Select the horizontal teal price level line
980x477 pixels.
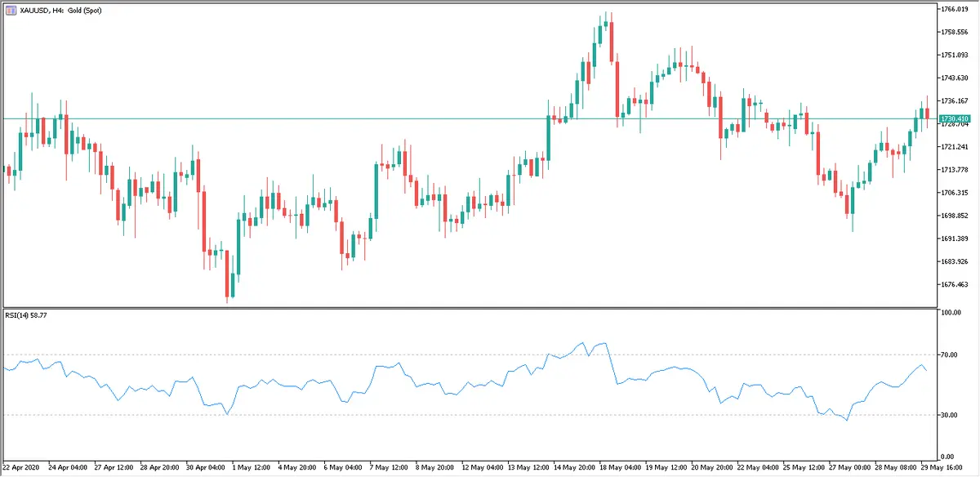pyautogui.click(x=327, y=119)
